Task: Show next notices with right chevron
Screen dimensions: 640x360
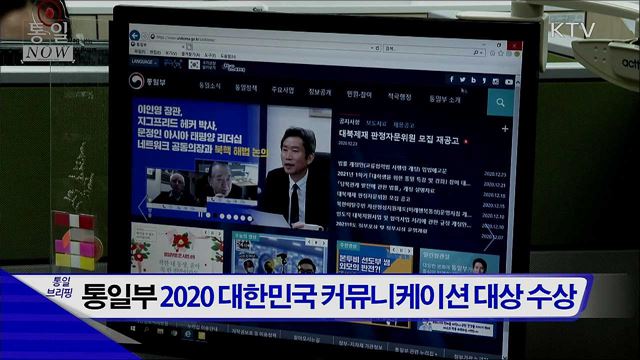Action: tap(489, 239)
